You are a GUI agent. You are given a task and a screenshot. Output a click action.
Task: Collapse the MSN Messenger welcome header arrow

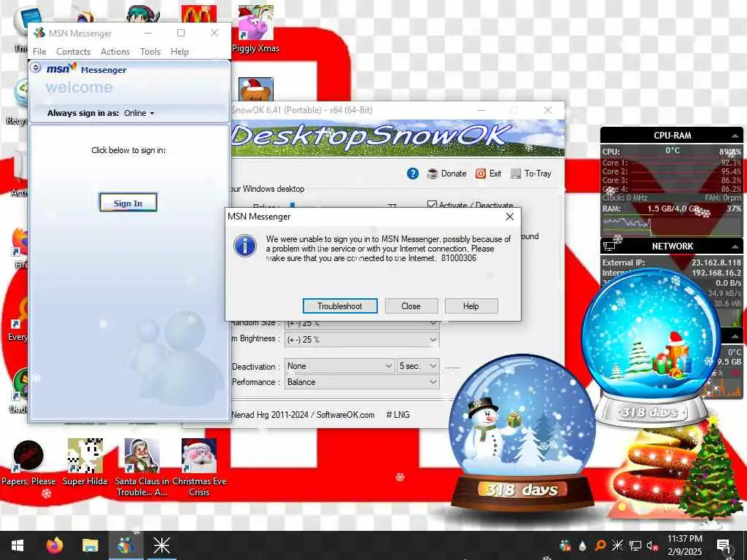(x=36, y=68)
